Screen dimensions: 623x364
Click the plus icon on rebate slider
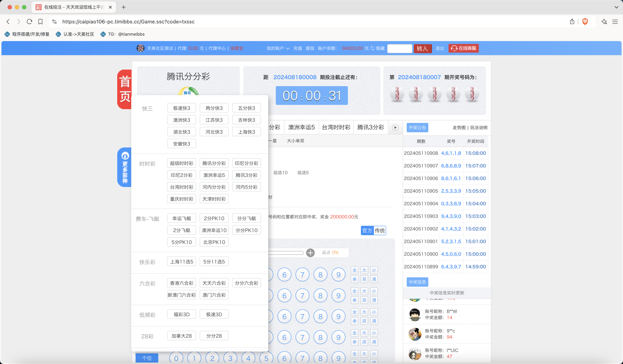[310, 253]
